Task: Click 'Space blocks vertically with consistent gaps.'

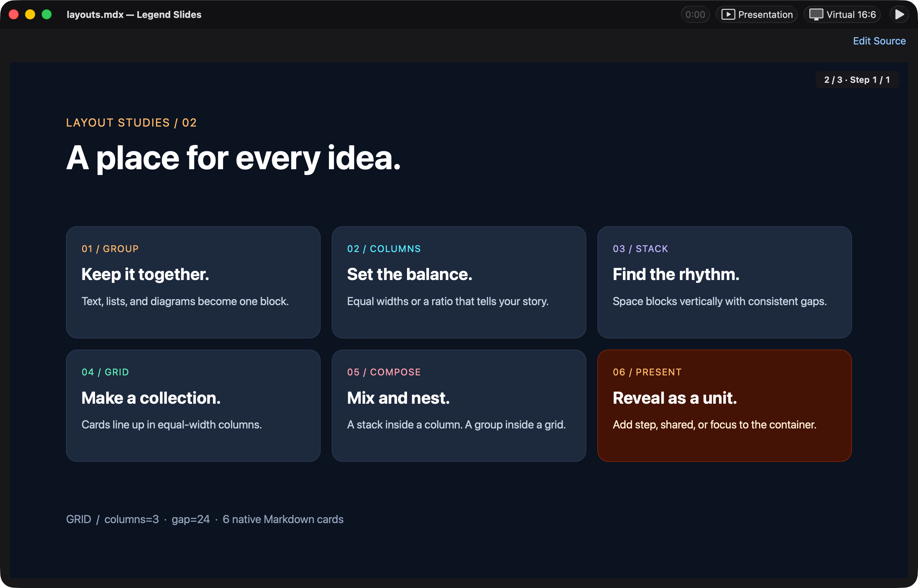Action: [719, 301]
